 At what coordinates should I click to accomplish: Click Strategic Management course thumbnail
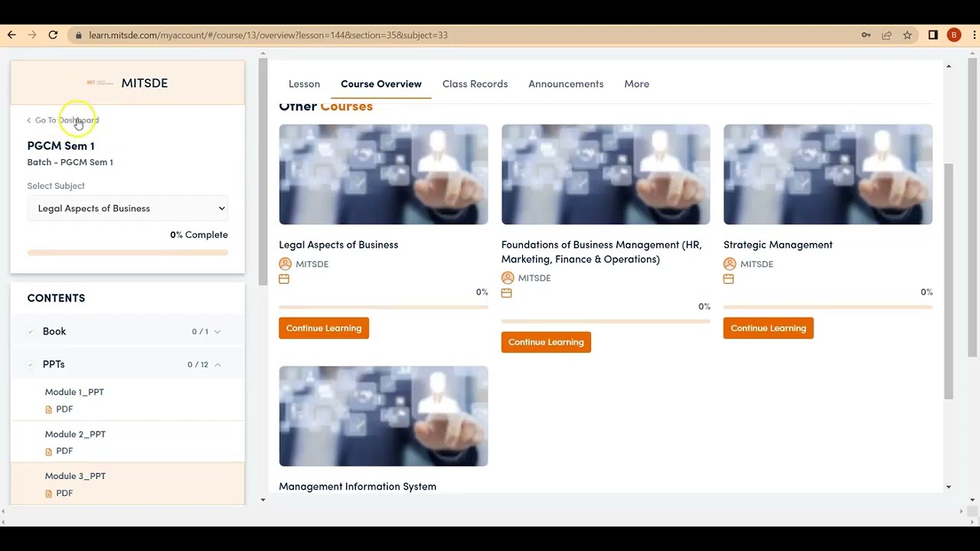(x=828, y=174)
